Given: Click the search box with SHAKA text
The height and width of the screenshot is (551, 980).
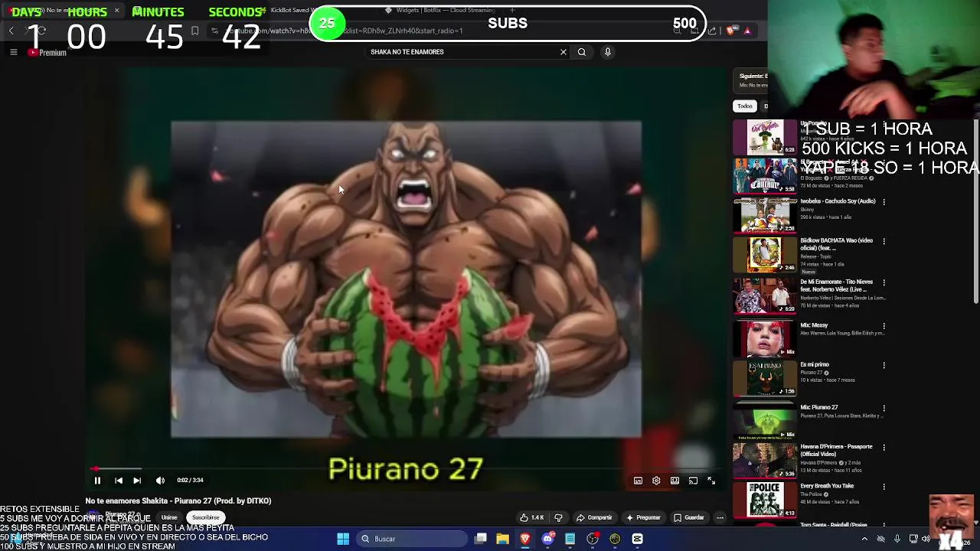Looking at the screenshot, I should tap(462, 52).
